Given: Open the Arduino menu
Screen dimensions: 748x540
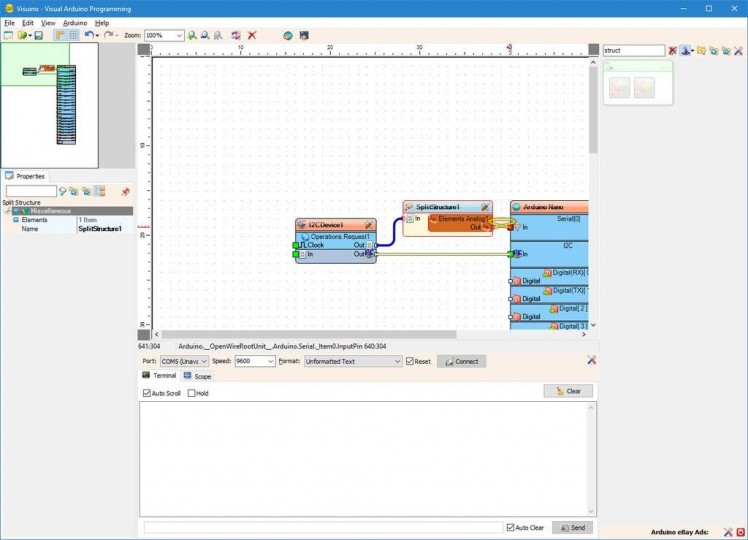Looking at the screenshot, I should pyautogui.click(x=75, y=22).
